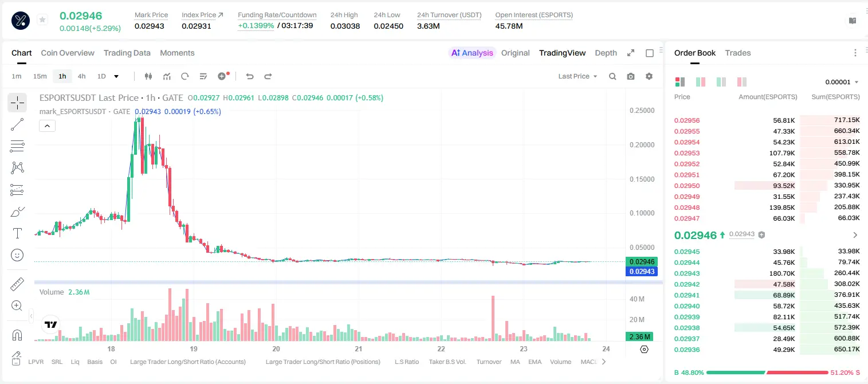This screenshot has width=868, height=384.
Task: Toggle the chart layout square checkbox
Action: 650,53
